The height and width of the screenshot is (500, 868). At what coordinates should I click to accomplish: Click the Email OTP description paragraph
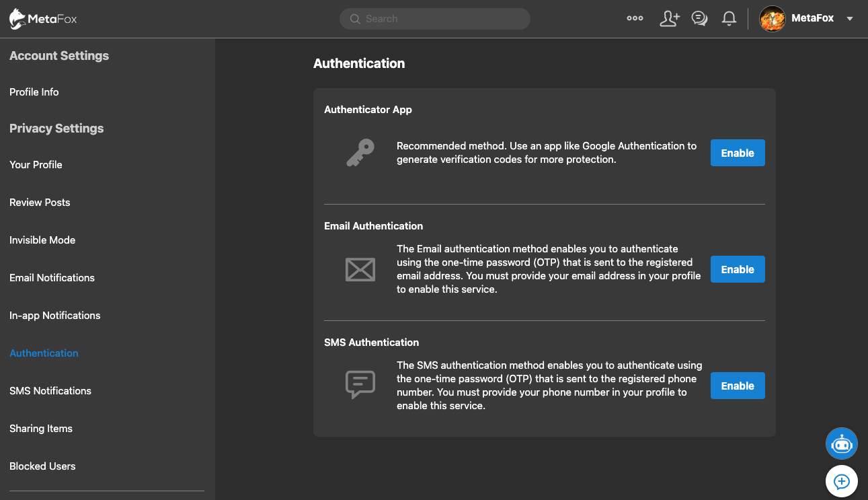point(549,269)
